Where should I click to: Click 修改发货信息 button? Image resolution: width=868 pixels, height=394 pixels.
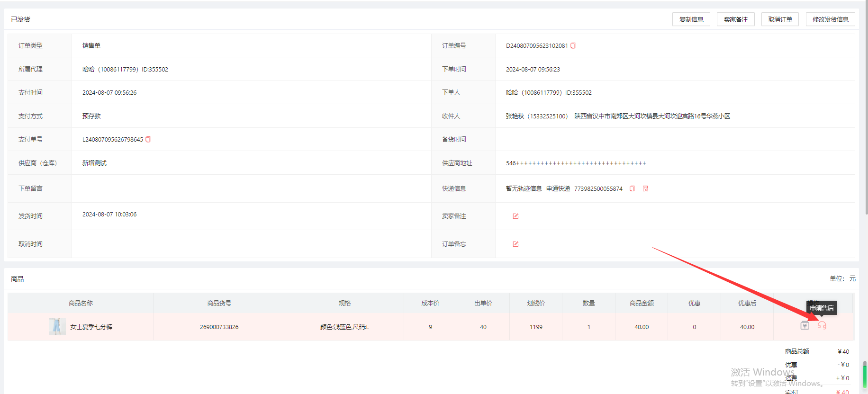(830, 19)
